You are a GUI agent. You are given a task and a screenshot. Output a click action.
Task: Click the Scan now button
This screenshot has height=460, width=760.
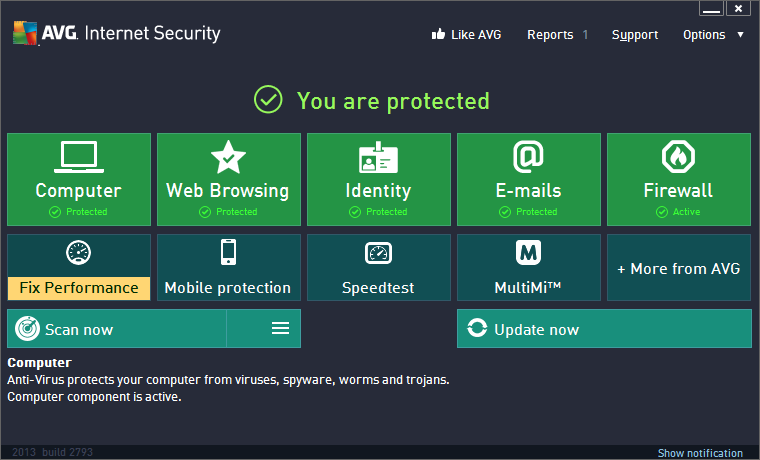pos(117,329)
